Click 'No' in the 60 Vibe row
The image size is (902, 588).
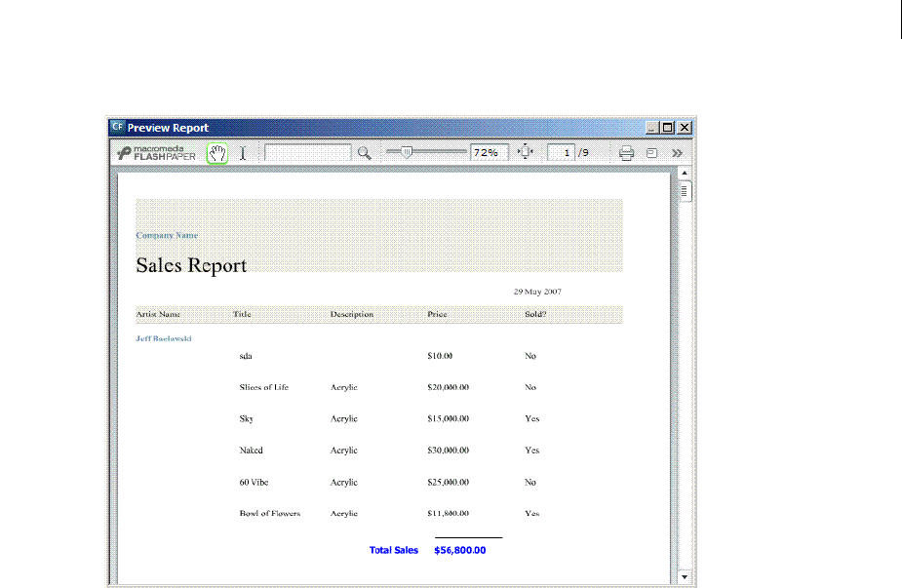(530, 482)
